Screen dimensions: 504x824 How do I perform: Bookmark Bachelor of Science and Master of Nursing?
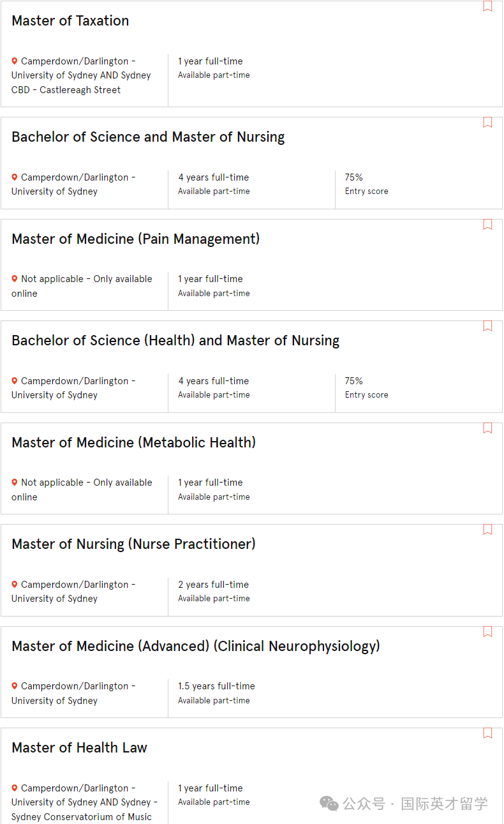tap(487, 122)
